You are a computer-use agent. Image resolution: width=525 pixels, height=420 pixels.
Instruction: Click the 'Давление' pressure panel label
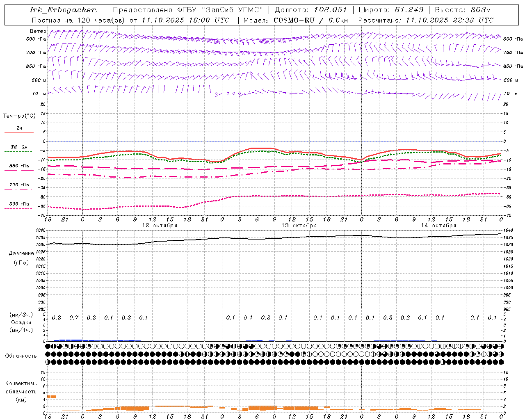21,253
